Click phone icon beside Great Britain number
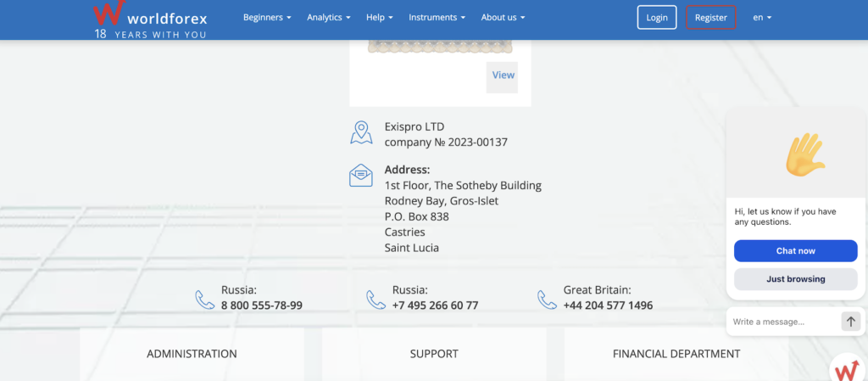 point(547,299)
